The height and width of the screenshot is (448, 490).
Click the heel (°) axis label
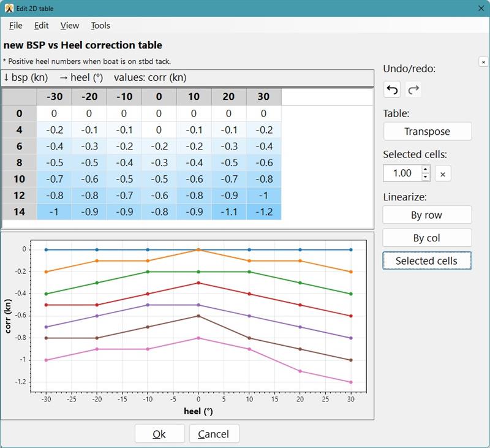tap(198, 411)
